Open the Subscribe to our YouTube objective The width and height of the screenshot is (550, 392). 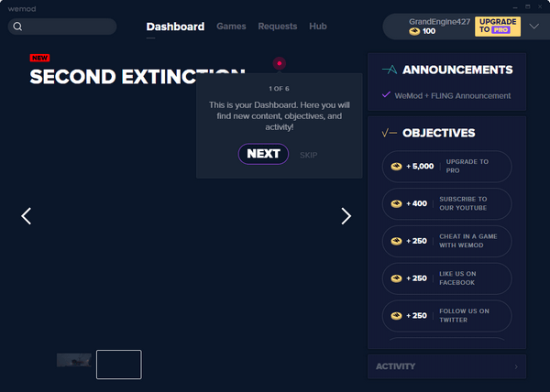coord(446,204)
